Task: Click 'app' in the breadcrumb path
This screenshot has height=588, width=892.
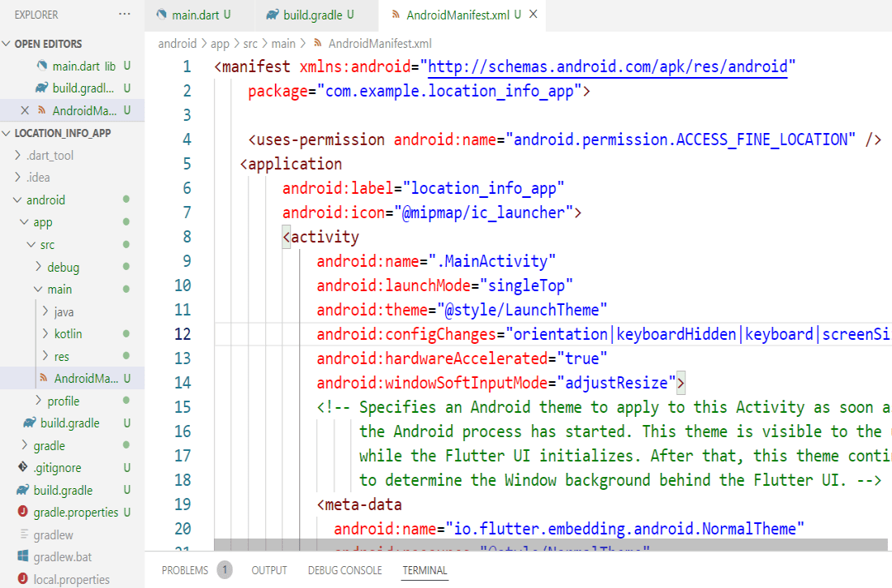Action: [220, 44]
